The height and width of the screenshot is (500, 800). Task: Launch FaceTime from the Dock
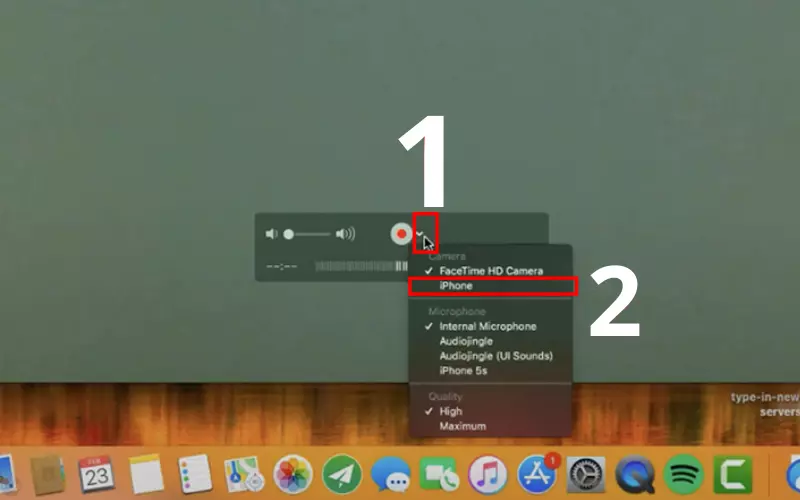[439, 474]
